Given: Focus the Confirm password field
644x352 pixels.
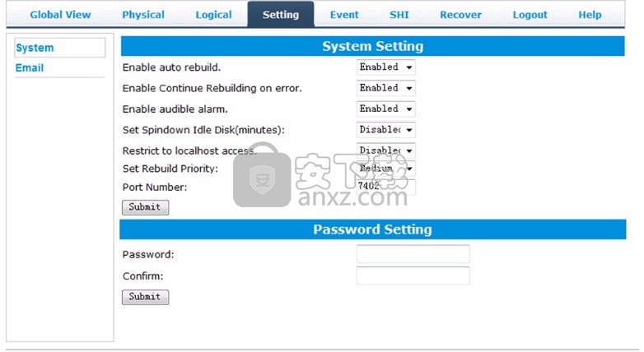Looking at the screenshot, I should point(413,276).
